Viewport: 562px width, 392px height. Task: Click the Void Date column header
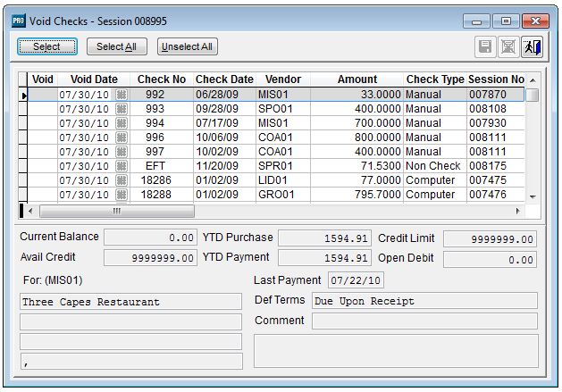[x=94, y=79]
